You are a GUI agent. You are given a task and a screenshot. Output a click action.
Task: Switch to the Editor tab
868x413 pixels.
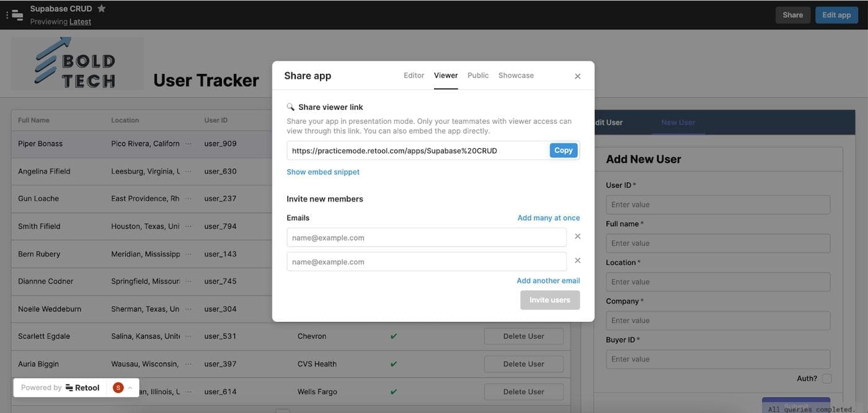(414, 76)
